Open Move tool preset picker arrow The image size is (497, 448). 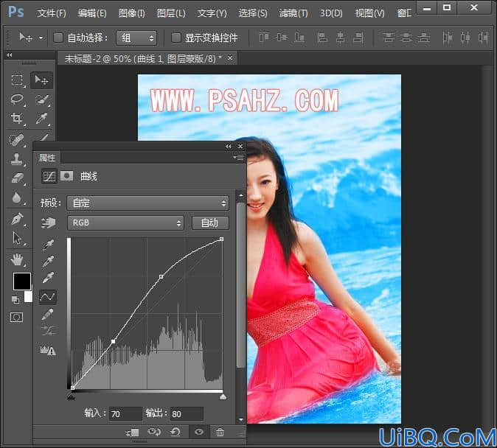click(41, 38)
